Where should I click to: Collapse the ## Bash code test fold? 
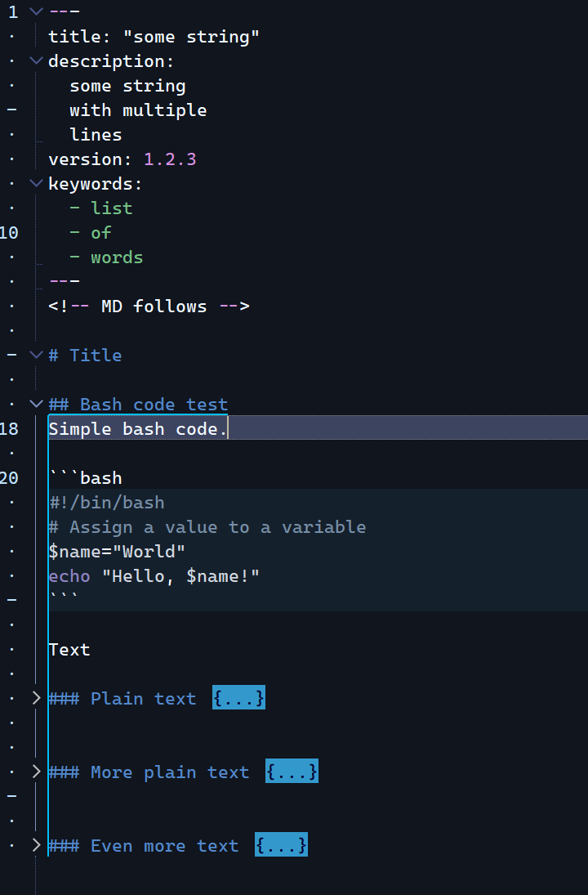click(x=36, y=404)
